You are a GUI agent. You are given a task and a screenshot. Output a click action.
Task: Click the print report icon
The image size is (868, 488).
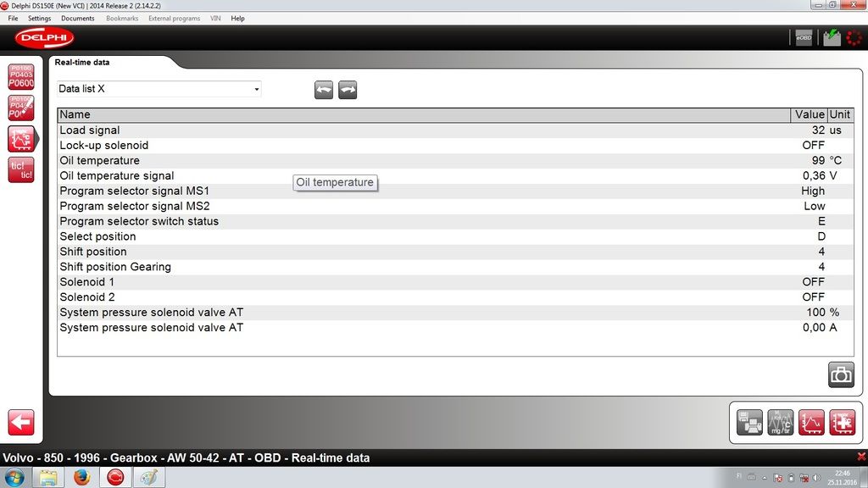point(749,423)
